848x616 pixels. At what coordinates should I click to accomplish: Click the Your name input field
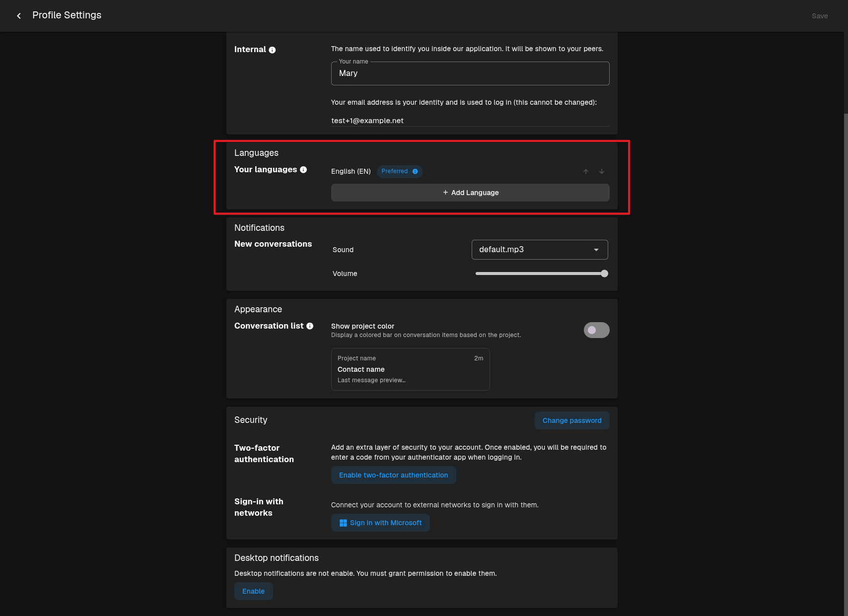tap(470, 73)
